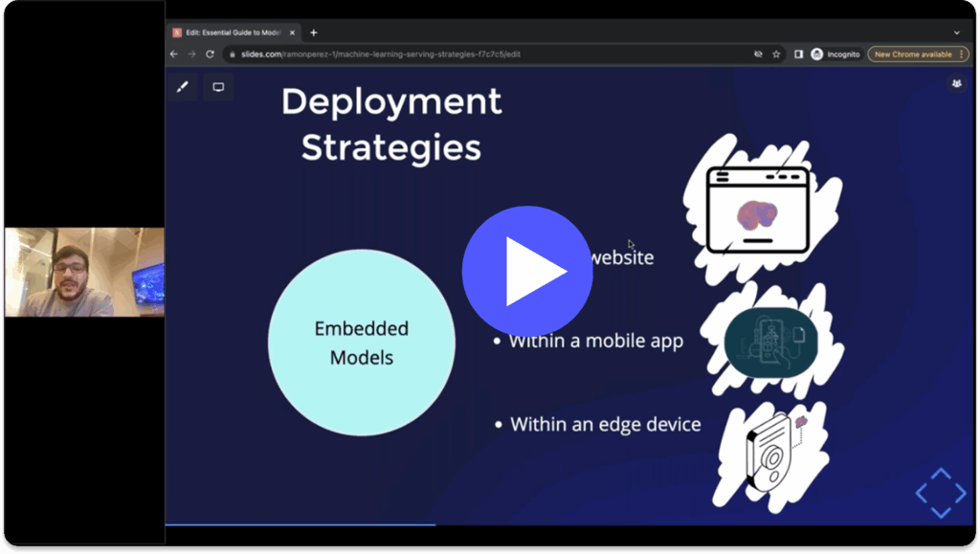Open the pencil edit tool in Slides

(183, 87)
